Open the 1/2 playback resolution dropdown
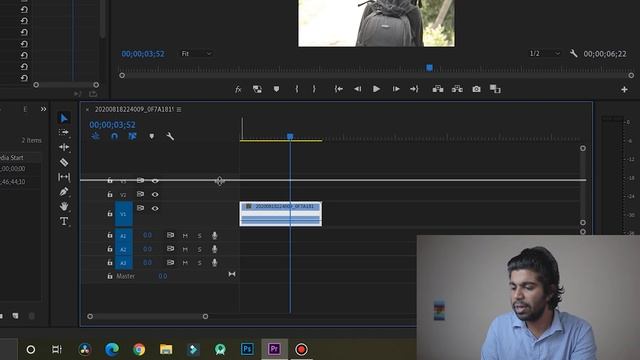 [544, 53]
